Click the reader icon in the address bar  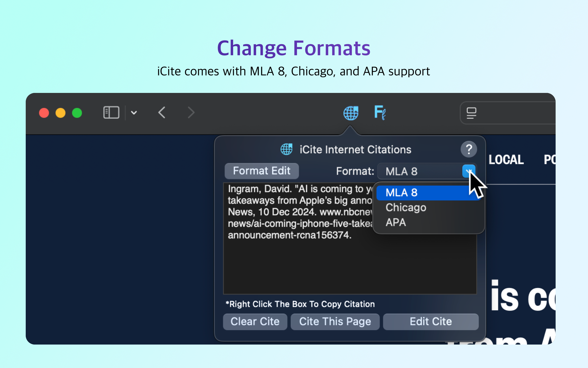tap(471, 113)
